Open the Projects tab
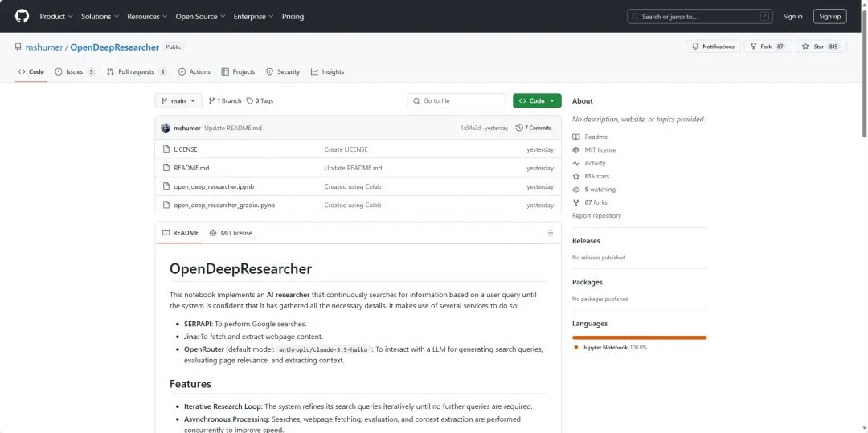The image size is (868, 433). [x=238, y=71]
